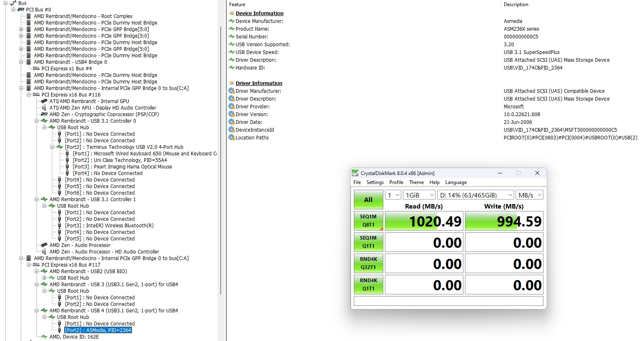Start the RND4K Q1T1 test
644x341 pixels.
tap(368, 285)
